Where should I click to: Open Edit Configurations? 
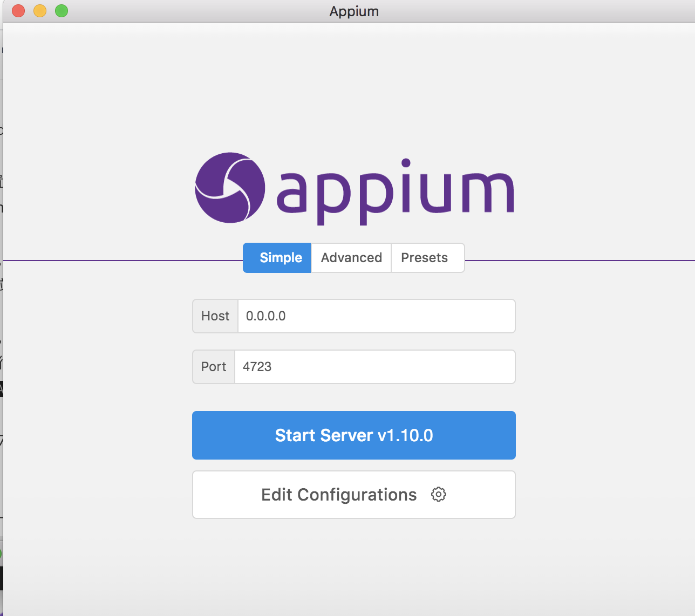tap(354, 495)
